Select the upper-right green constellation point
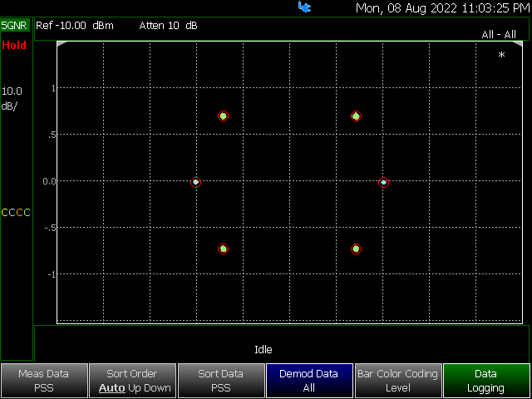The width and height of the screenshot is (532, 399). coord(356,116)
